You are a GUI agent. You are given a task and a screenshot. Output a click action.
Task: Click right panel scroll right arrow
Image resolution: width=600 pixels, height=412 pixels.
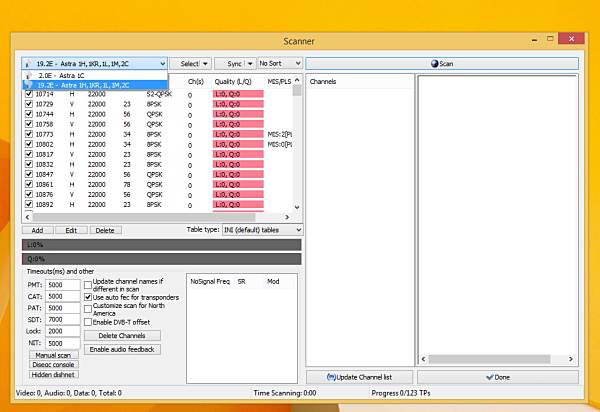(x=571, y=359)
